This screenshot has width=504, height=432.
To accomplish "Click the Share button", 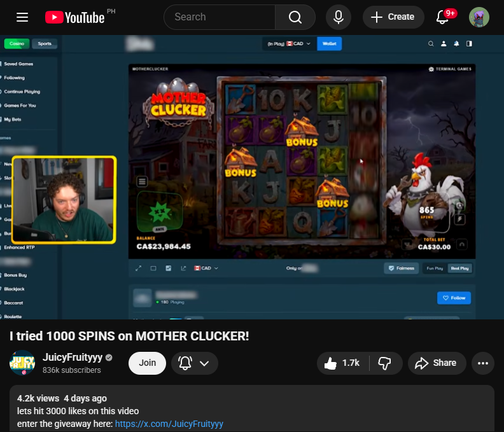I will pos(437,363).
